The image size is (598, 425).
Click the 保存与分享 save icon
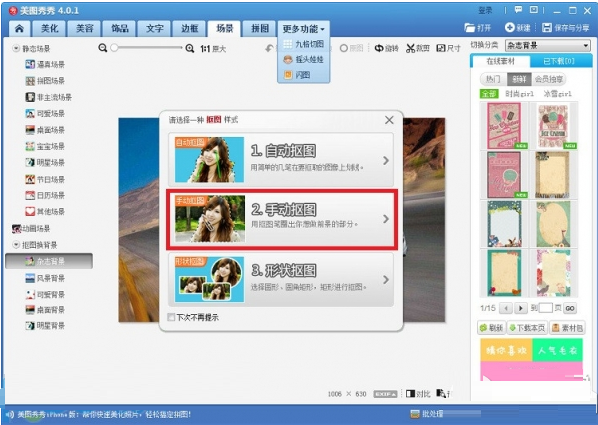click(x=547, y=27)
